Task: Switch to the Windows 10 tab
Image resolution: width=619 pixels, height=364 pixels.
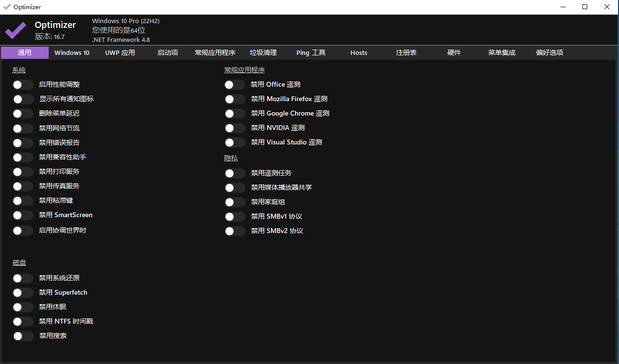Action: click(72, 53)
